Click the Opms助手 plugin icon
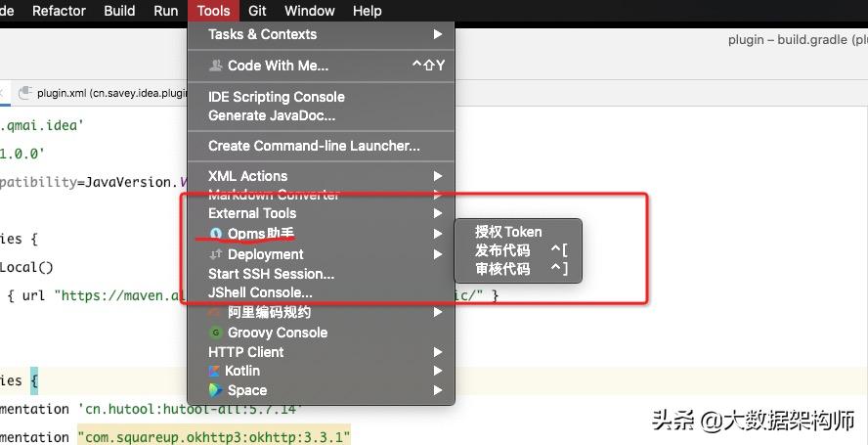This screenshot has height=445, width=868. [x=215, y=234]
